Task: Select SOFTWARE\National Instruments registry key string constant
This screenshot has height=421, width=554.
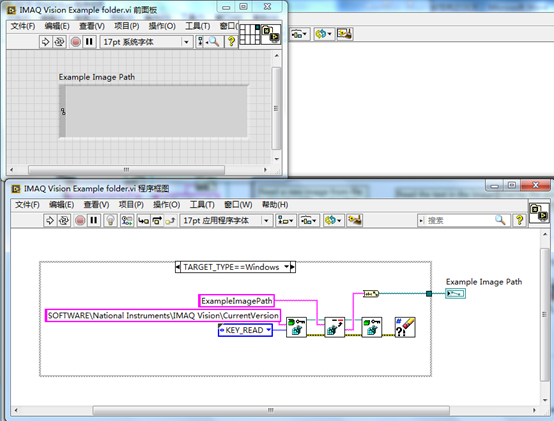Action: [x=163, y=315]
